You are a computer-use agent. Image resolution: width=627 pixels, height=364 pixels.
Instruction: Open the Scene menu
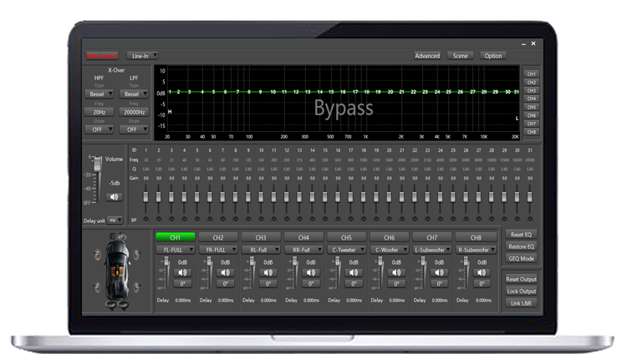click(461, 56)
